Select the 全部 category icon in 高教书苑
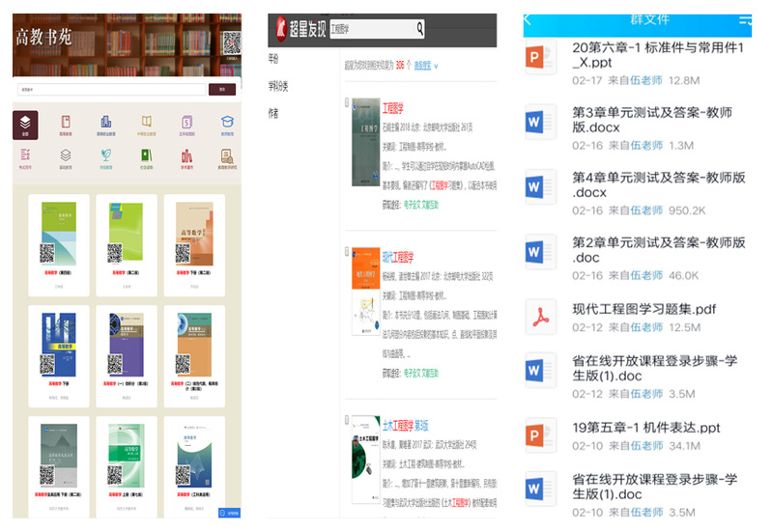Viewport: 771px width, 532px height. click(x=25, y=126)
